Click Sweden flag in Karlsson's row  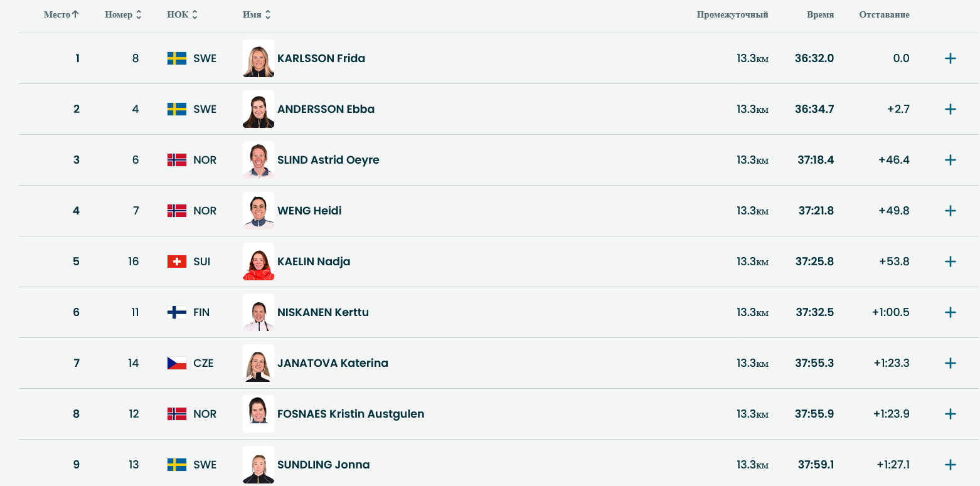[176, 58]
